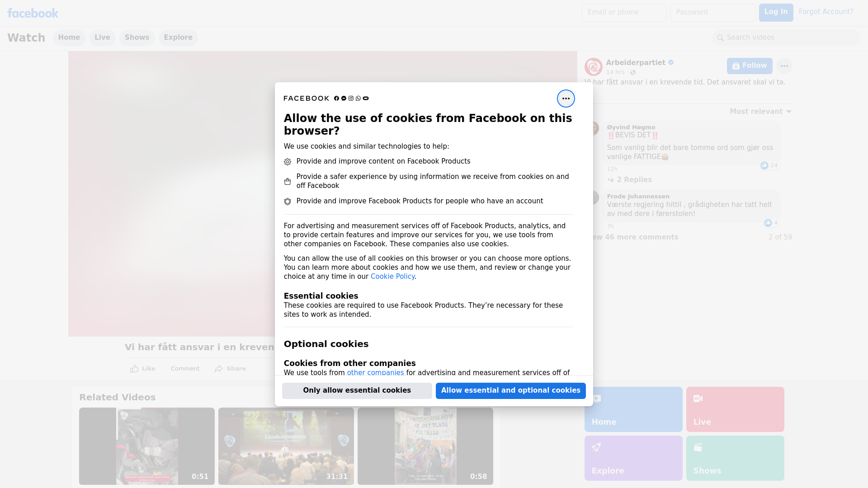This screenshot has width=868, height=488.
Task: Click the Facebook logo in the header
Action: [33, 13]
